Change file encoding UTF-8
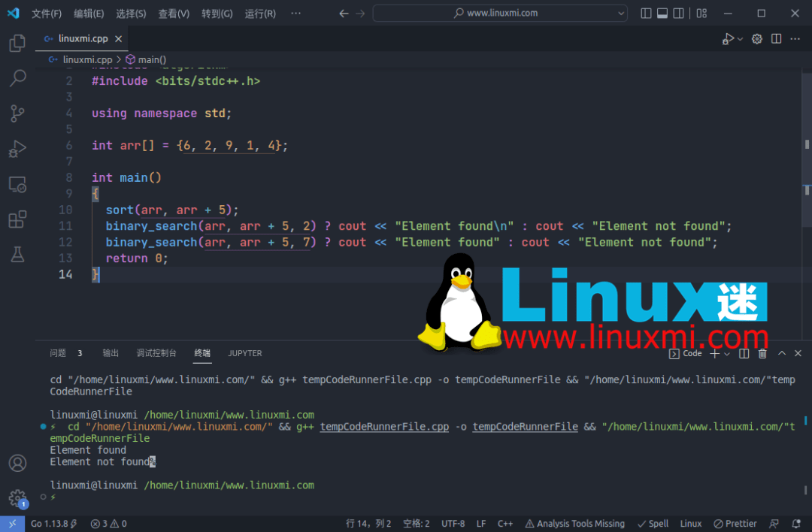The height and width of the screenshot is (532, 812). coord(453,524)
